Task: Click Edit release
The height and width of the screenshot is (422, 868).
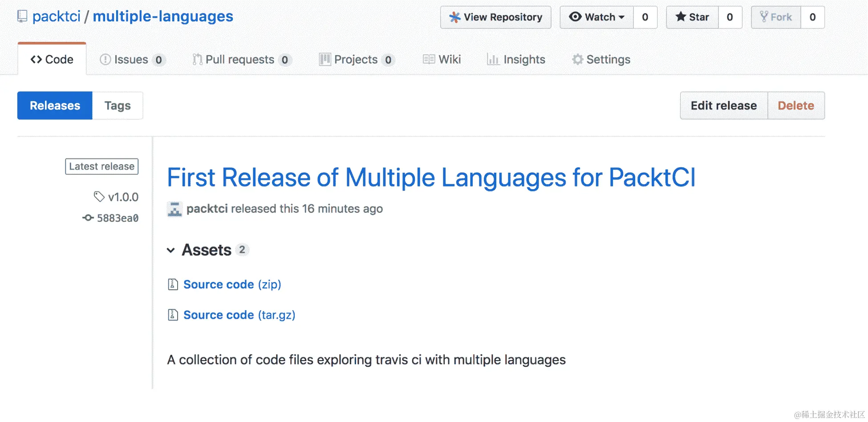Action: pos(724,105)
